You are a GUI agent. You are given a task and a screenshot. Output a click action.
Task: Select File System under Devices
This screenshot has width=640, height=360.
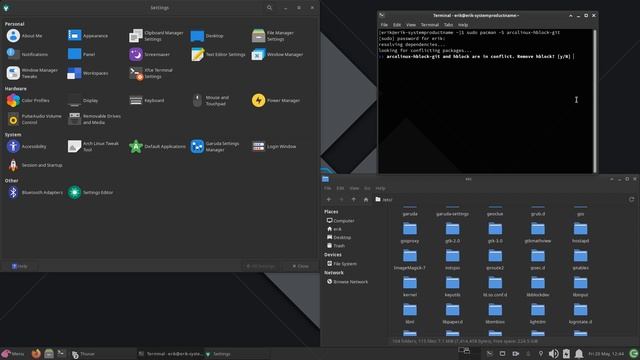(342, 264)
